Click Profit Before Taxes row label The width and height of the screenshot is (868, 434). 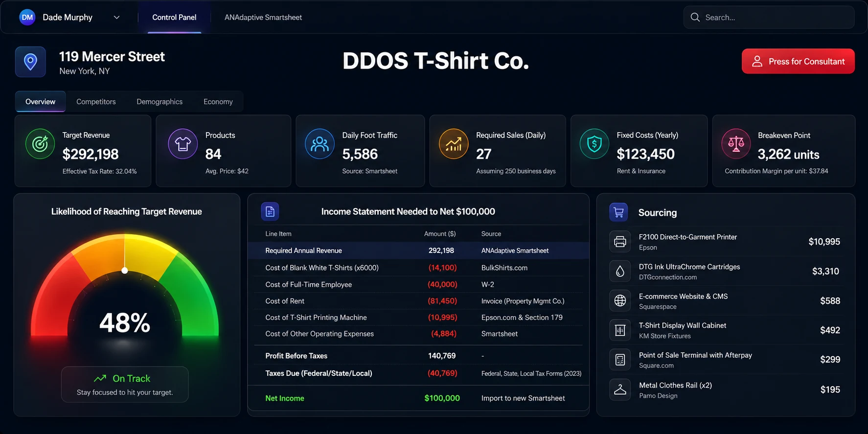click(297, 356)
